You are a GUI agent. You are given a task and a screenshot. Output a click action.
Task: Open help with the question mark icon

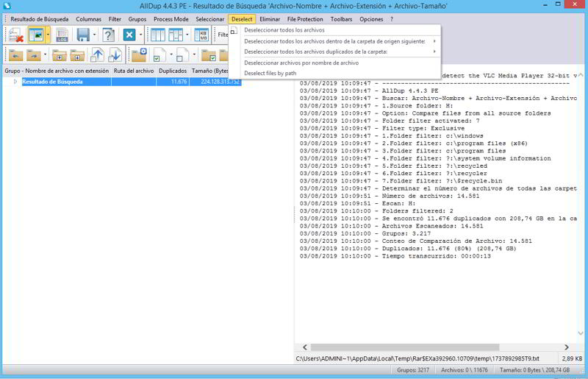108,35
